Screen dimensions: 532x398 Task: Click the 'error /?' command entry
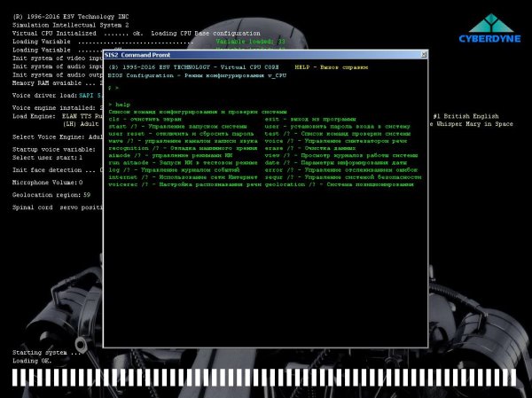(341, 170)
